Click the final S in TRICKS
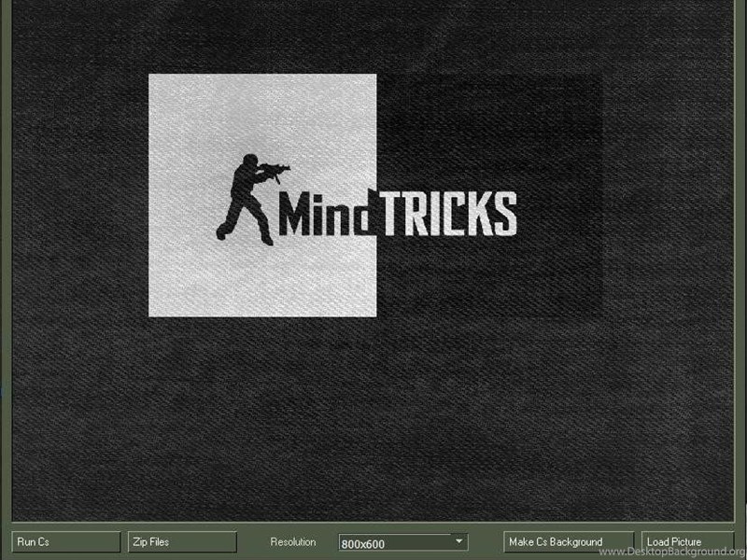 (505, 214)
